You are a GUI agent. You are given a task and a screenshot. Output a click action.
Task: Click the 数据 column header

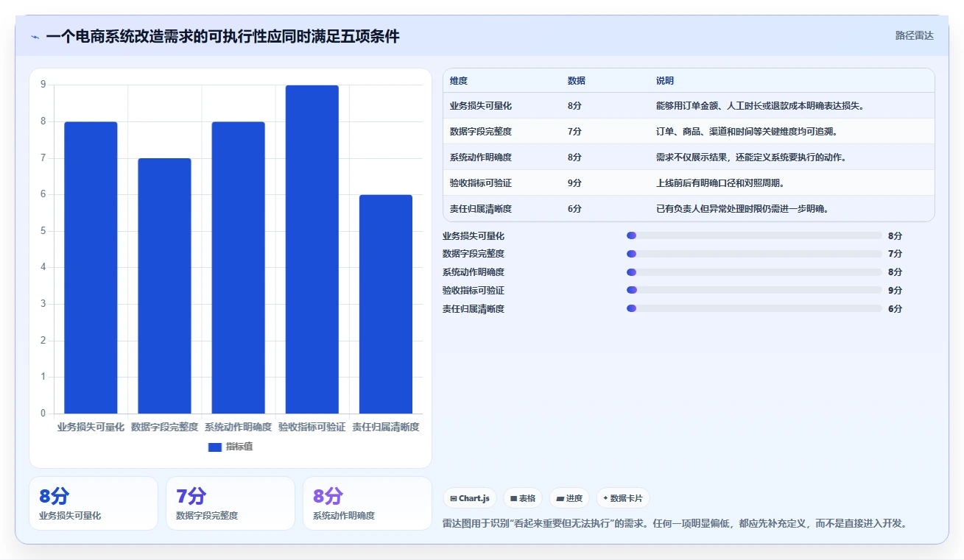tap(577, 81)
